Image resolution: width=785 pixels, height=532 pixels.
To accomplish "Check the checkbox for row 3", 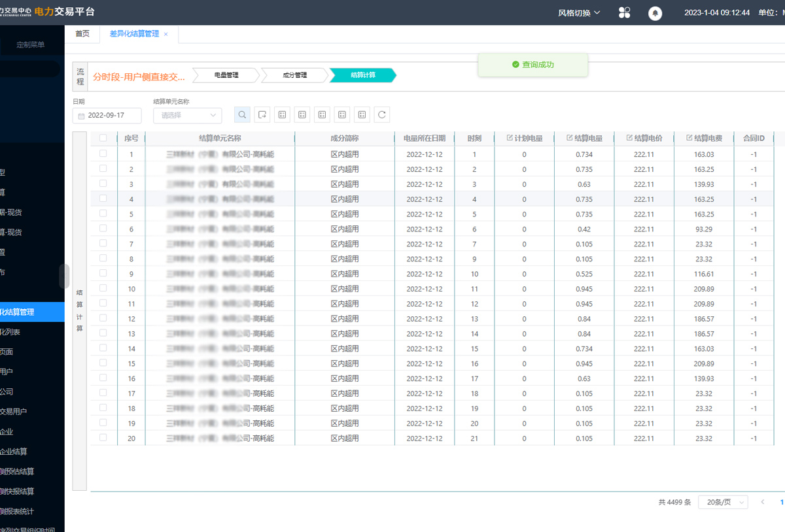I will pos(103,184).
